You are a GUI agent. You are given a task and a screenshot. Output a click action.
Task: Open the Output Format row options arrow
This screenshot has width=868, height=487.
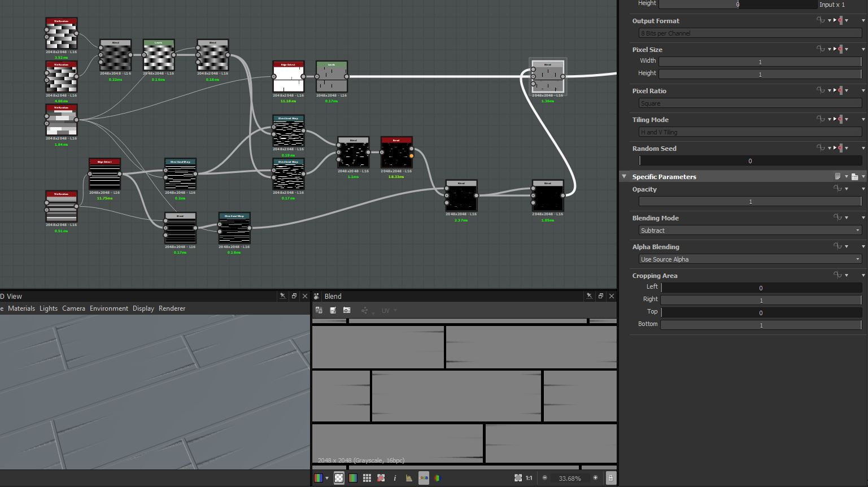pos(863,21)
